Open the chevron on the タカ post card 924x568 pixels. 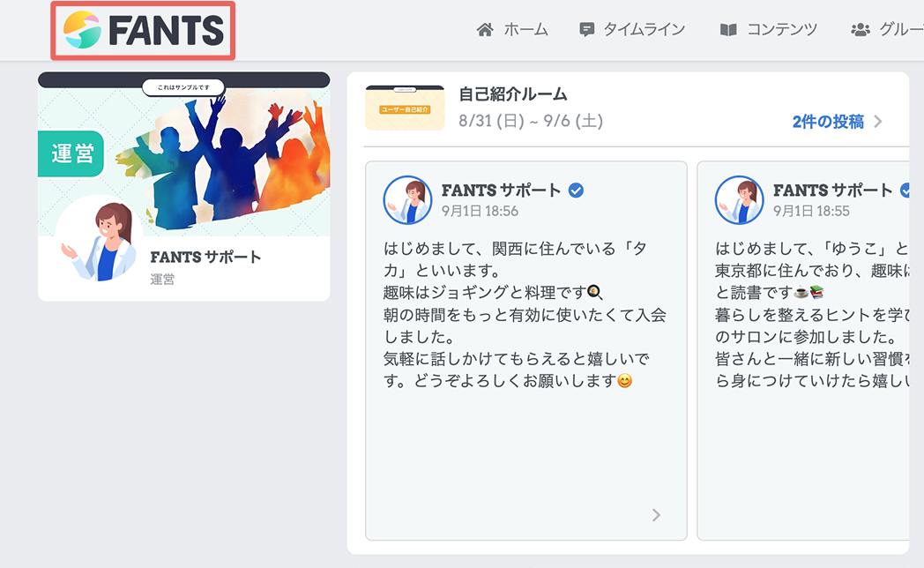pos(656,516)
